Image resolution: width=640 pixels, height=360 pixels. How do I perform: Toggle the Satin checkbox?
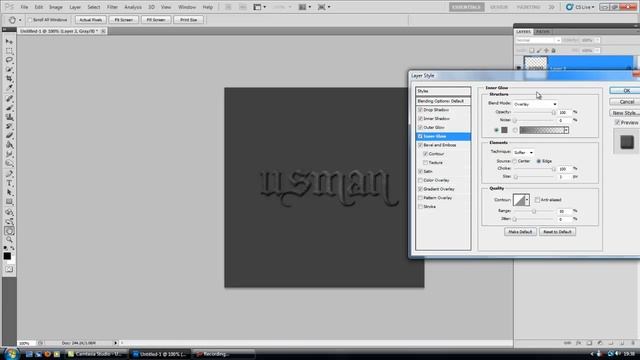point(420,171)
